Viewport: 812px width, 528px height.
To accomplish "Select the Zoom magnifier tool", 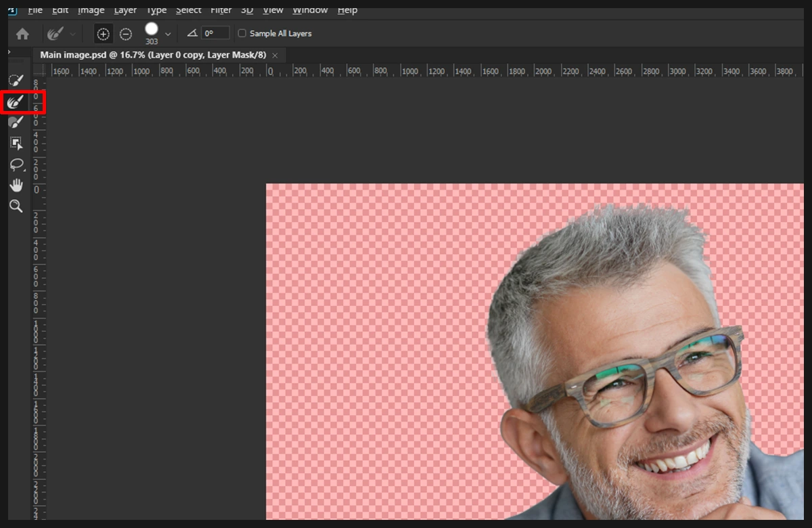I will click(16, 206).
